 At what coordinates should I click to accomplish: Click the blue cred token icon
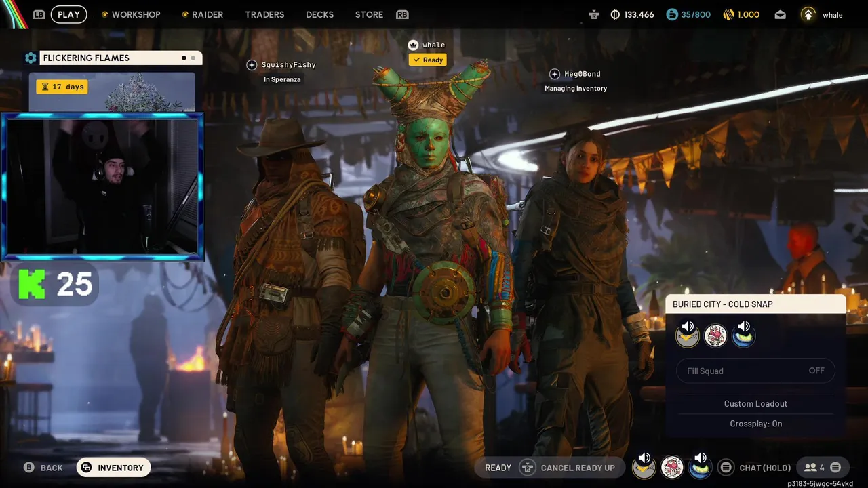[x=672, y=14]
